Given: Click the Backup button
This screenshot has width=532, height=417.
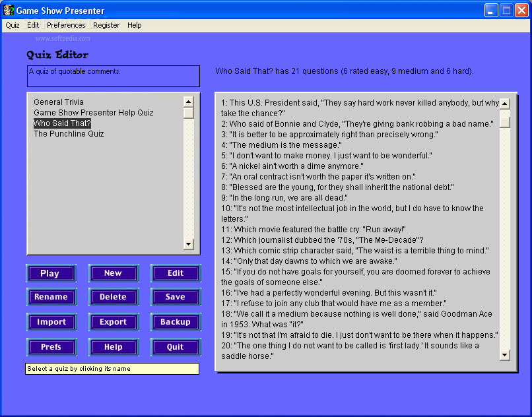Looking at the screenshot, I should (x=176, y=322).
